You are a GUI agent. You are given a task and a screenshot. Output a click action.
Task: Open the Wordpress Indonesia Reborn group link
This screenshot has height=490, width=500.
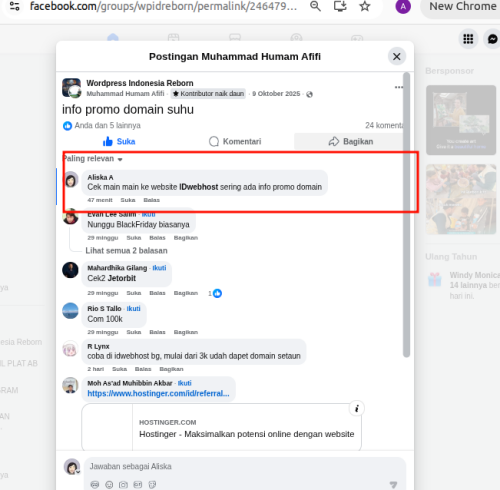pyautogui.click(x=140, y=83)
